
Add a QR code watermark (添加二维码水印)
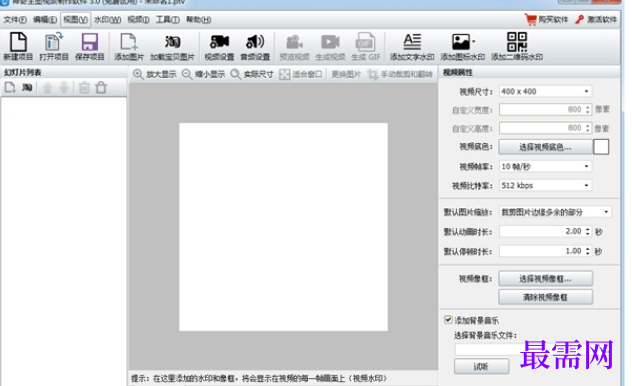pyautogui.click(x=517, y=46)
